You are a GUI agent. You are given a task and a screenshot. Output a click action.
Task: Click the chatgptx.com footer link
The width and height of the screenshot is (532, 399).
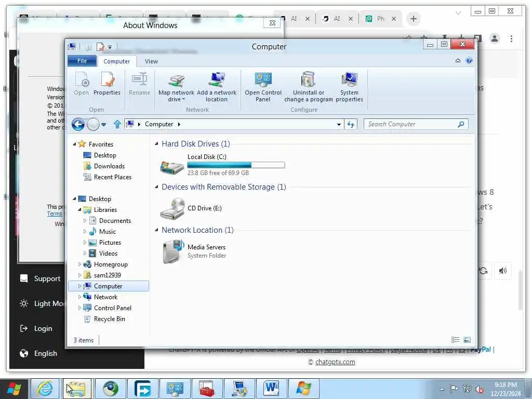335,362
